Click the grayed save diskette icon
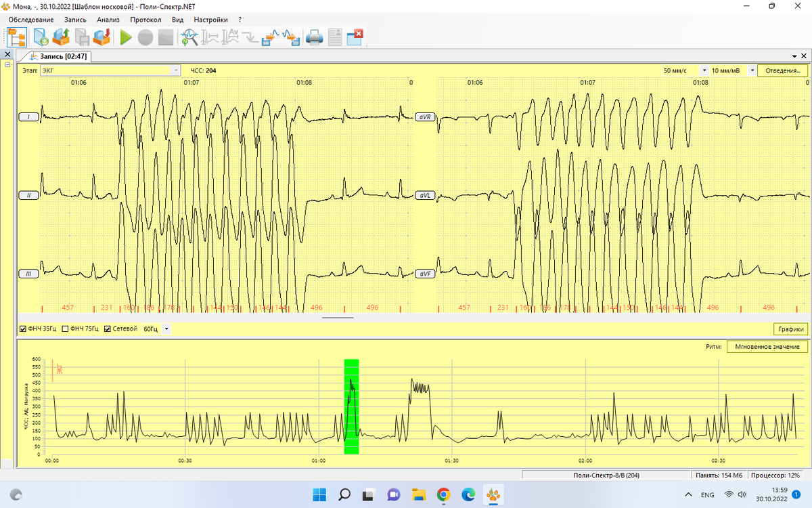812x508 pixels. pos(82,37)
